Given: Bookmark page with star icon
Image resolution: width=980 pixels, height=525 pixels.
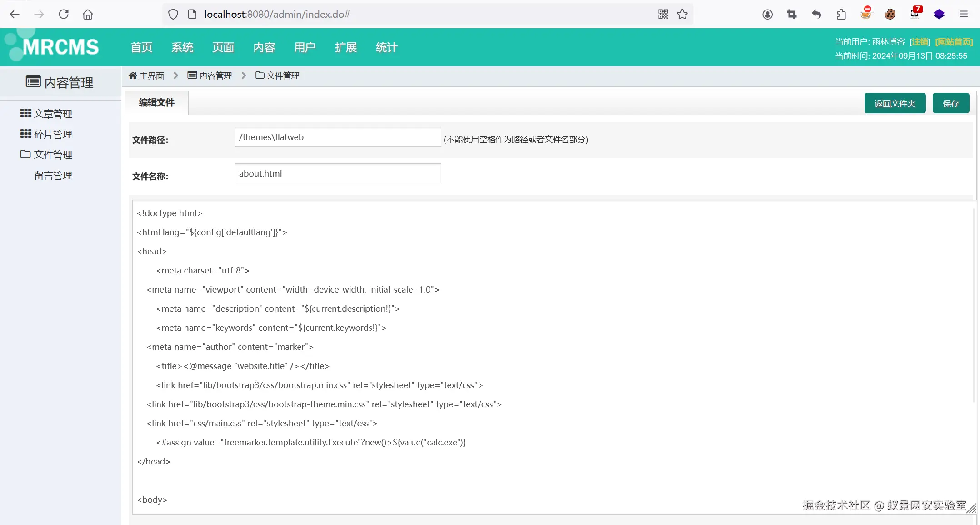Looking at the screenshot, I should (x=682, y=14).
